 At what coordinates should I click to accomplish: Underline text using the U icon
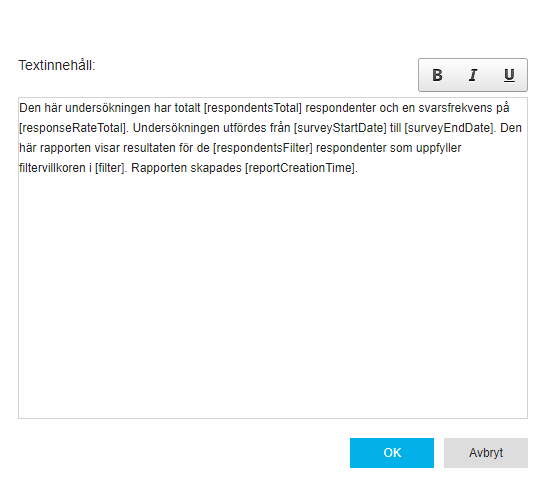click(509, 75)
